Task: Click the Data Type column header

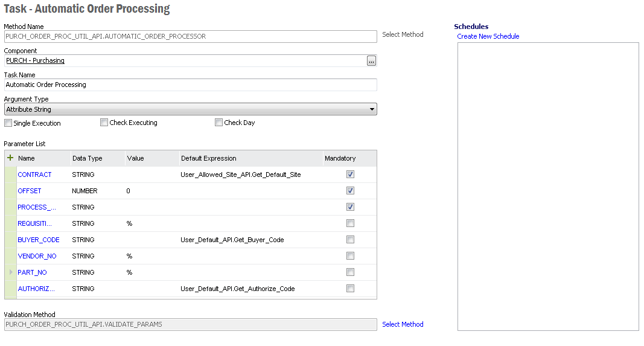Action: click(88, 158)
